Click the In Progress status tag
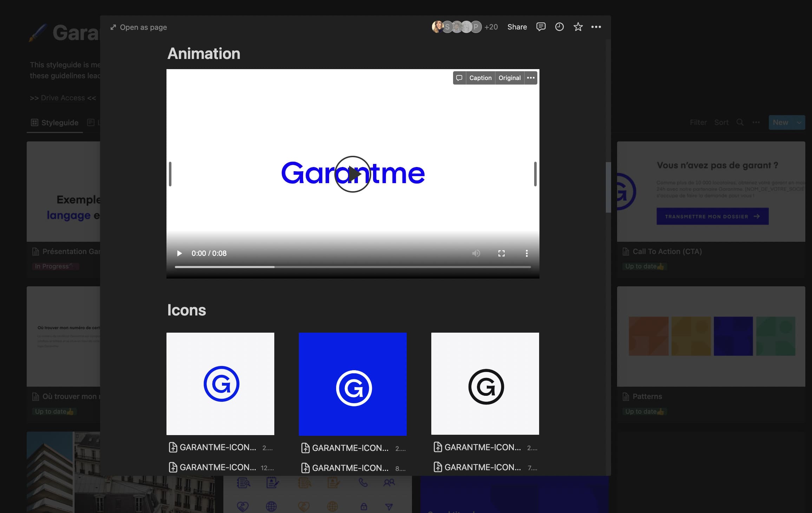 click(56, 266)
